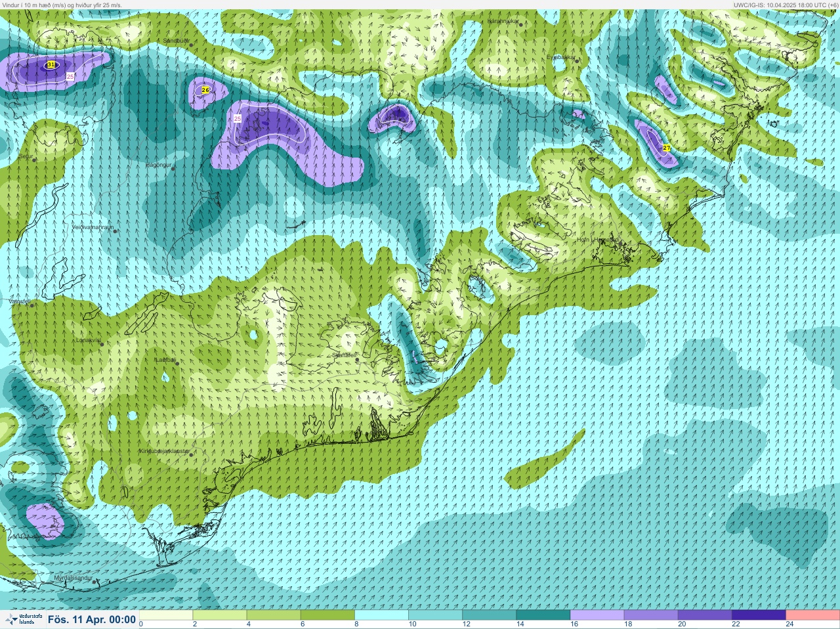
Task: Pick the 14–16 m/s dark teal legend swatch
Action: click(543, 615)
